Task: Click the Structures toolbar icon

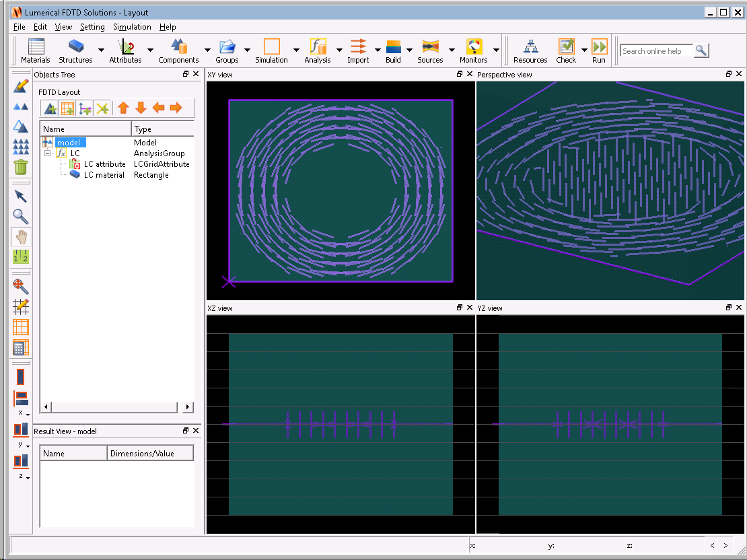Action: (76, 46)
